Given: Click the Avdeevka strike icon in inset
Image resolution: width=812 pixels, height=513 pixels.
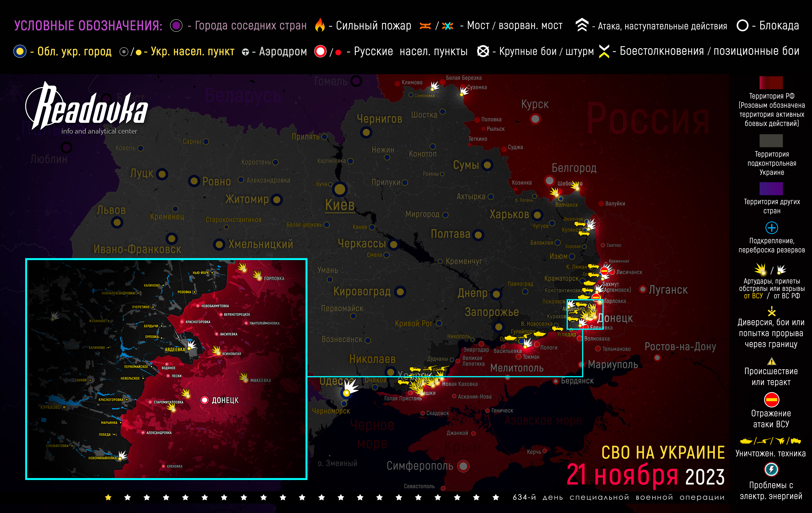Looking at the screenshot, I should point(191,345).
